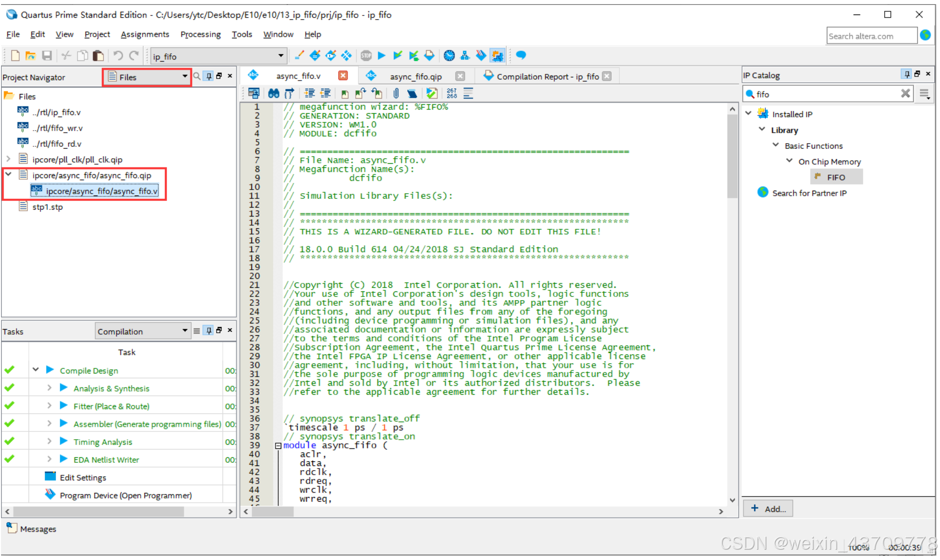Click the Redo arrow icon
The image size is (940, 560).
[134, 56]
